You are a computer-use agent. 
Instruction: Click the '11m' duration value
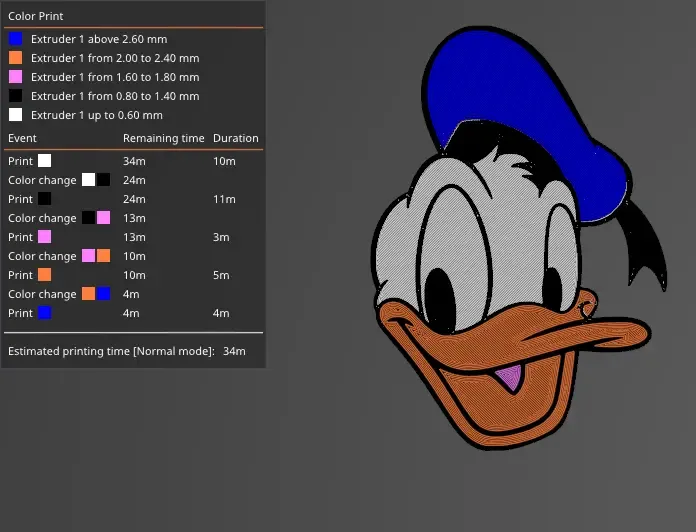click(x=224, y=199)
